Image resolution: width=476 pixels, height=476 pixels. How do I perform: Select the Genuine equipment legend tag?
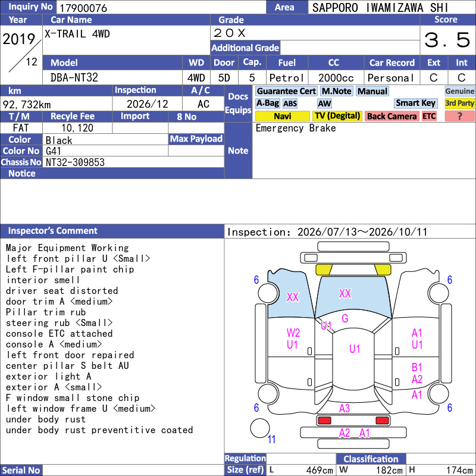click(x=459, y=91)
